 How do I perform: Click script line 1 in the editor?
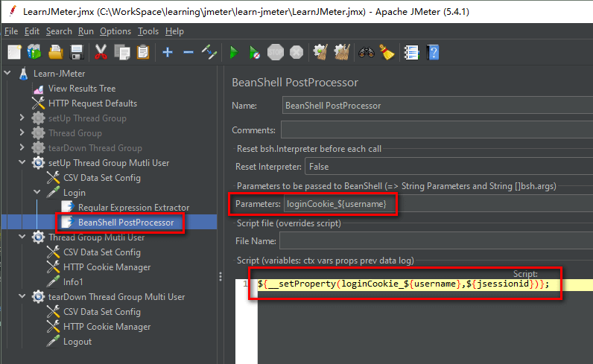coord(425,284)
